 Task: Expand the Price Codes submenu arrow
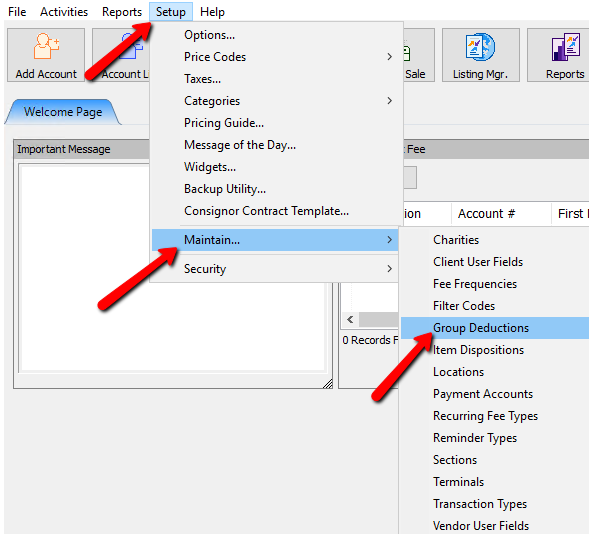(x=389, y=57)
